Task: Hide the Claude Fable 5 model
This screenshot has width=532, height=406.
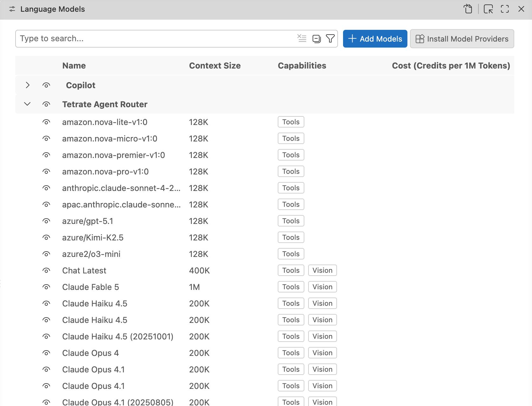Action: coord(46,287)
